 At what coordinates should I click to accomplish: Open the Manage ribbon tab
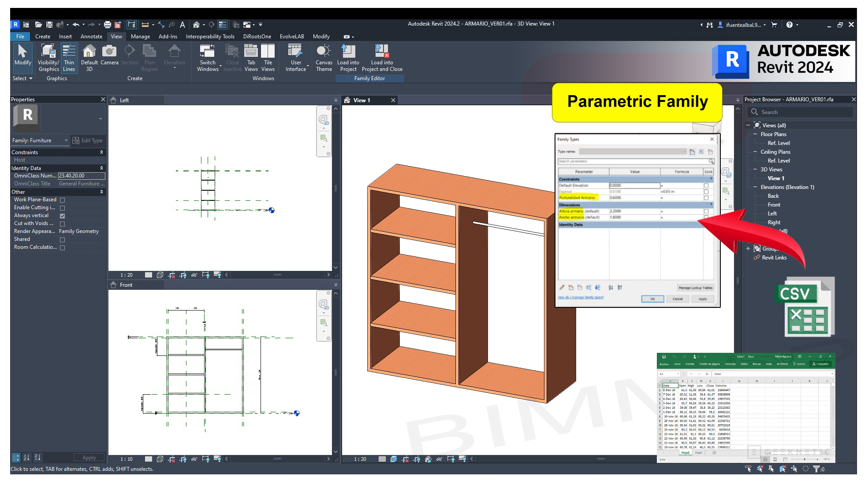(140, 37)
